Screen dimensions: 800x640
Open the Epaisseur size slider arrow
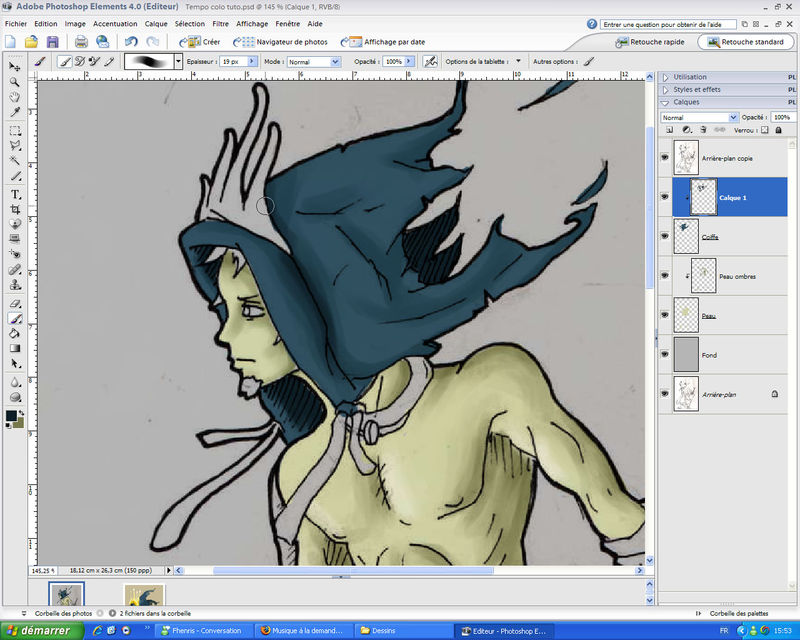point(252,61)
